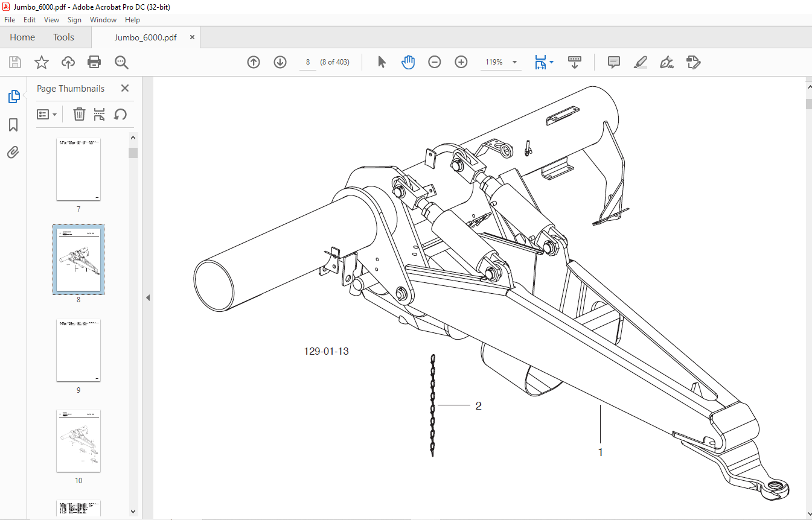
Task: Click the "(8 of 403)" page count text
Action: click(335, 62)
